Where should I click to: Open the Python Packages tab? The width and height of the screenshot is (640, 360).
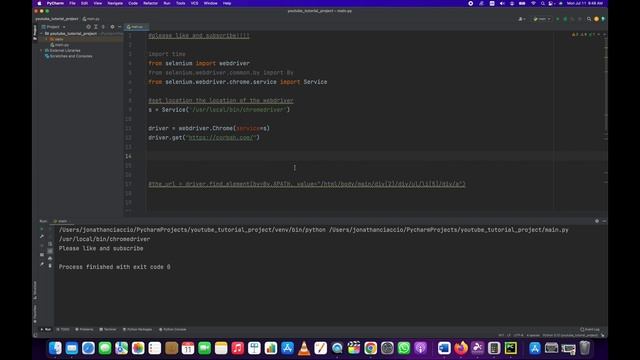coord(138,329)
